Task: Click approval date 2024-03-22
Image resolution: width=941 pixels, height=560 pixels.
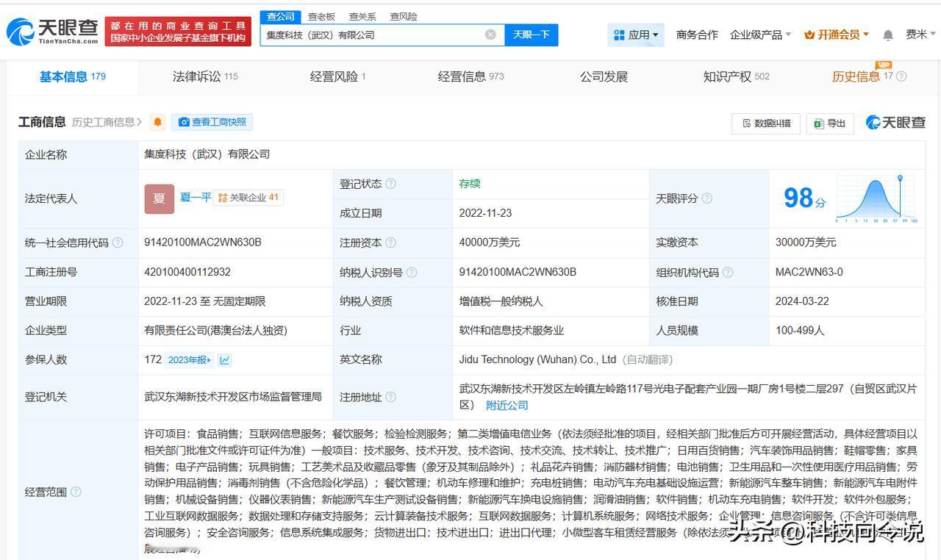Action: tap(802, 301)
